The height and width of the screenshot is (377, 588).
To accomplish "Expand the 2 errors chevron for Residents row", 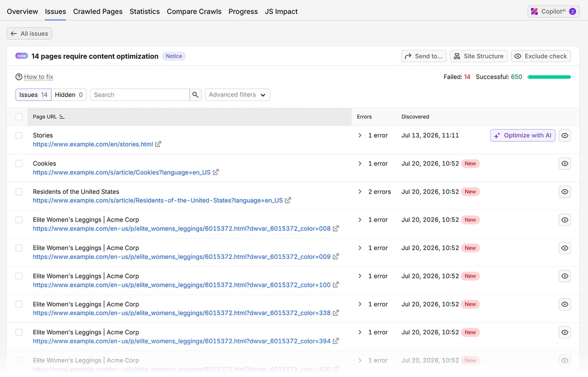I will pyautogui.click(x=360, y=192).
